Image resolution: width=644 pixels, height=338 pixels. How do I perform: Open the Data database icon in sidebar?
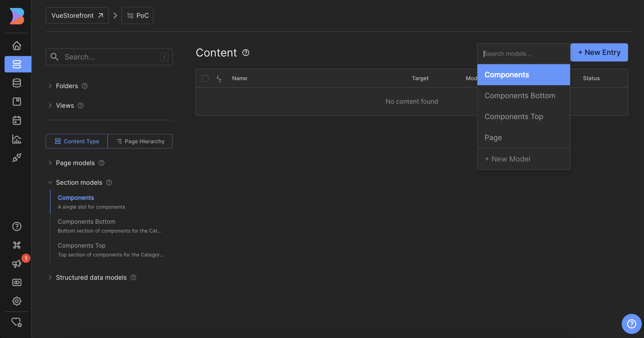17,83
